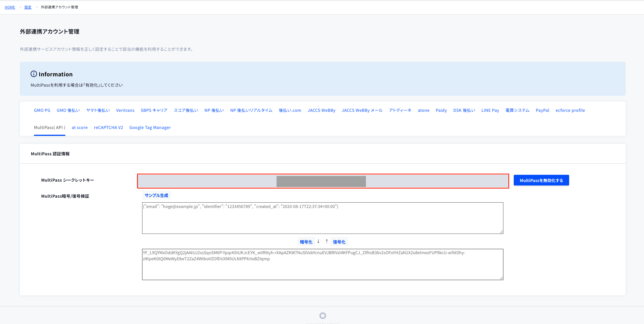Click the 復号化 decrypt button
Screen dimensions: 644x324
[x=339, y=242]
